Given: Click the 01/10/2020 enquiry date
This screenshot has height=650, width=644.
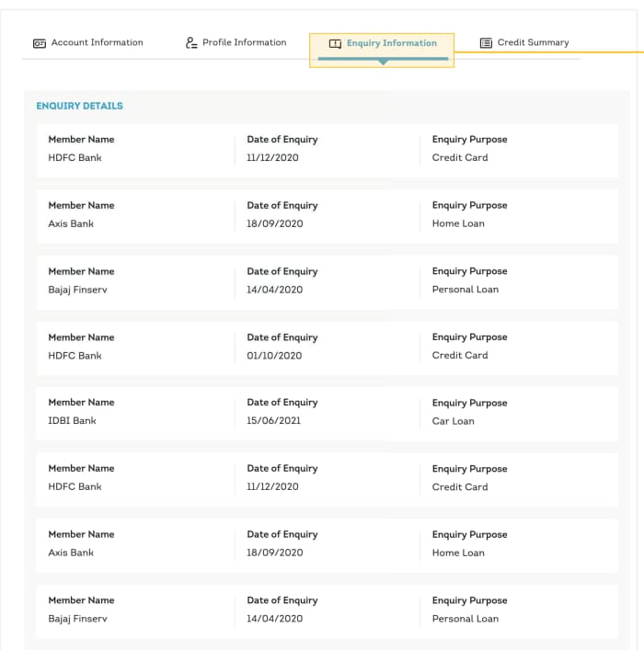Looking at the screenshot, I should (273, 356).
